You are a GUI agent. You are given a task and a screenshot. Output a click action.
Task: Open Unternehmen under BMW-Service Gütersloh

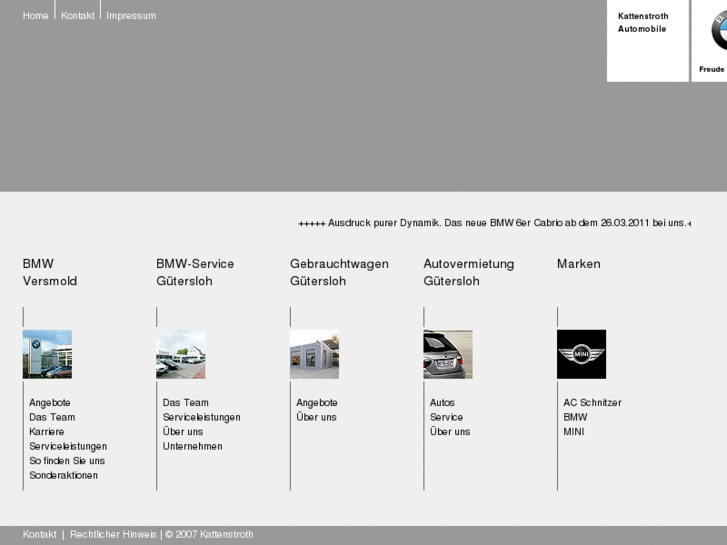(x=192, y=446)
